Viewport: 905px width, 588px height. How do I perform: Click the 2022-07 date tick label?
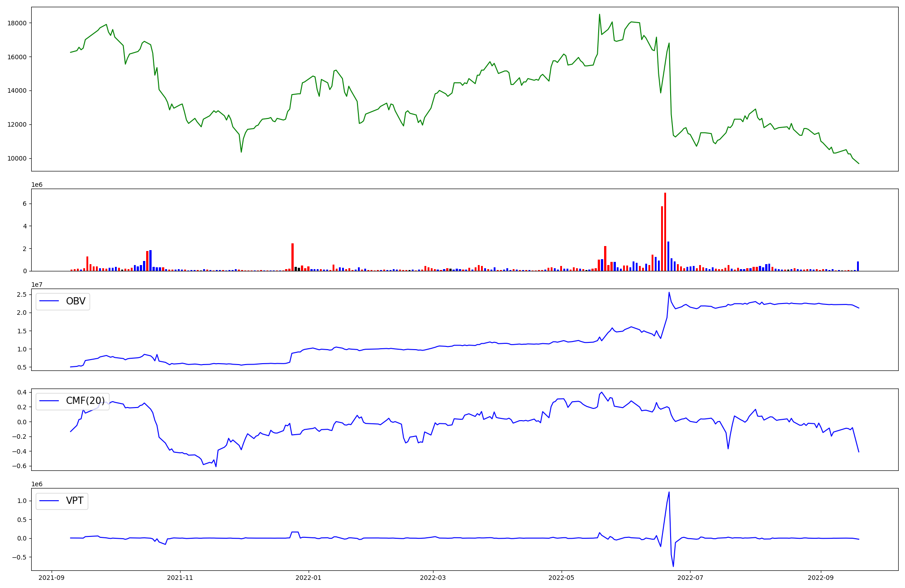pos(690,577)
